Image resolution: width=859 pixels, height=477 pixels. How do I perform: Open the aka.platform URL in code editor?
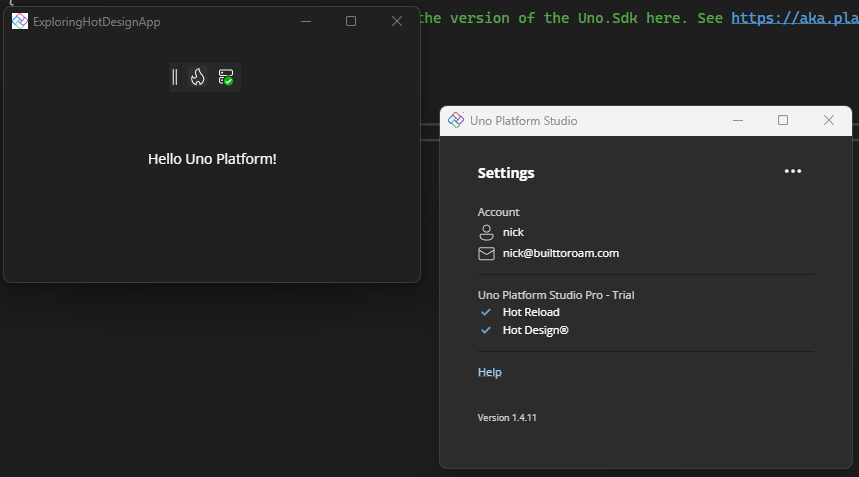(795, 18)
